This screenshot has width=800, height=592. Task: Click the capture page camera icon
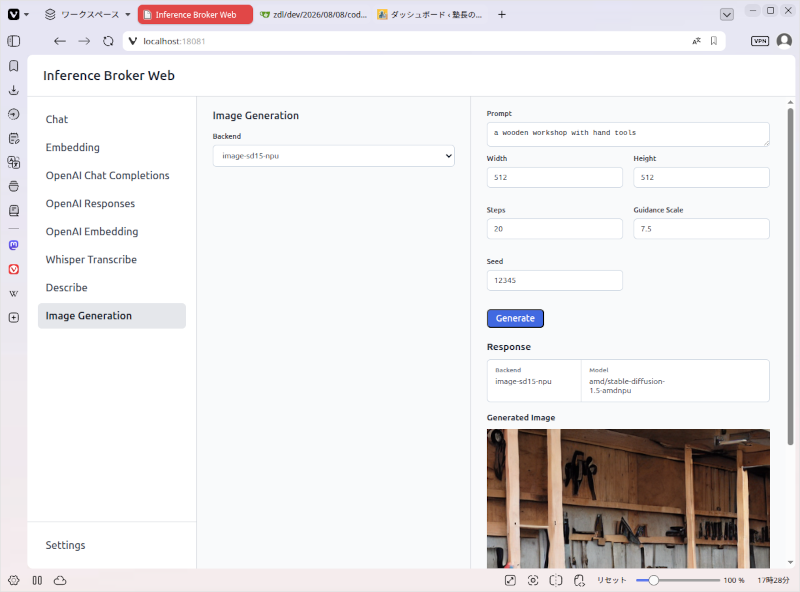[533, 580]
